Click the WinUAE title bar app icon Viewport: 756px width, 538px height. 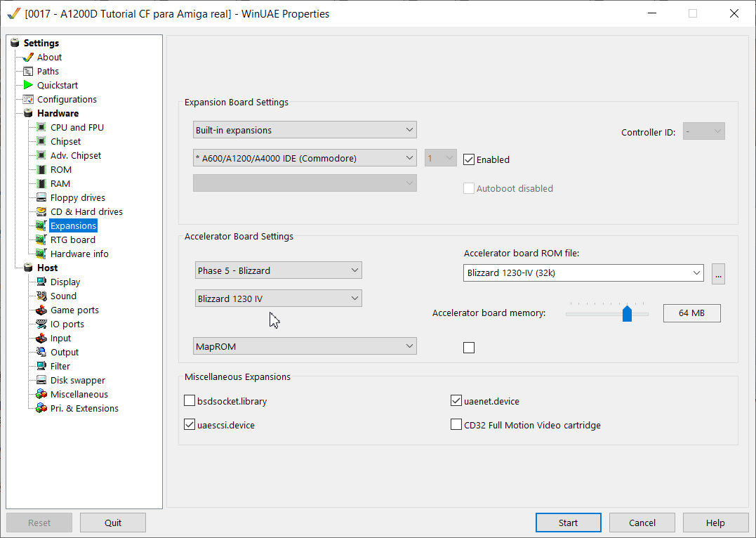coord(14,13)
